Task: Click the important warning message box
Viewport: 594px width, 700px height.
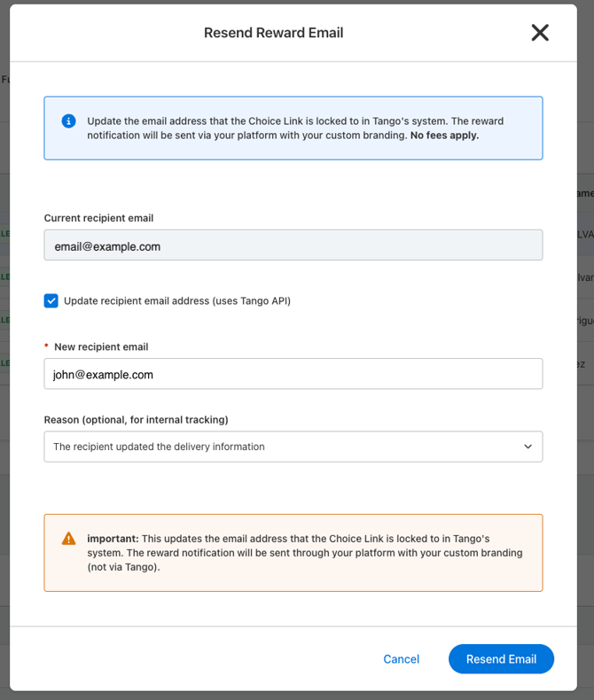Action: [x=293, y=553]
